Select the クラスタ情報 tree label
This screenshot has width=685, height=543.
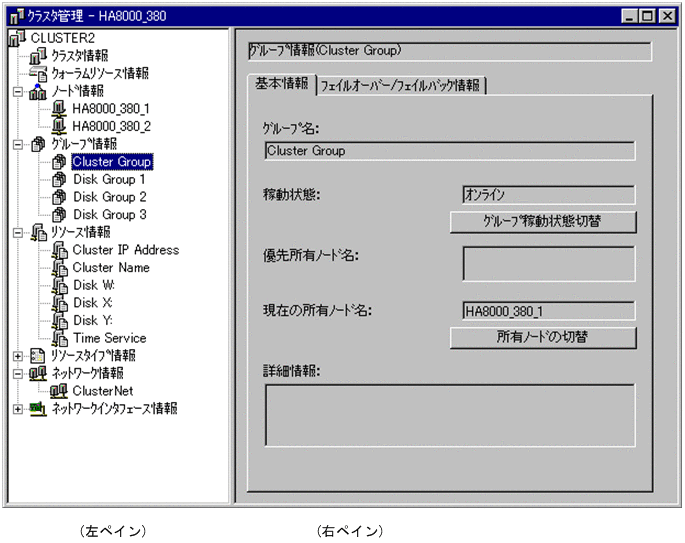coord(80,56)
